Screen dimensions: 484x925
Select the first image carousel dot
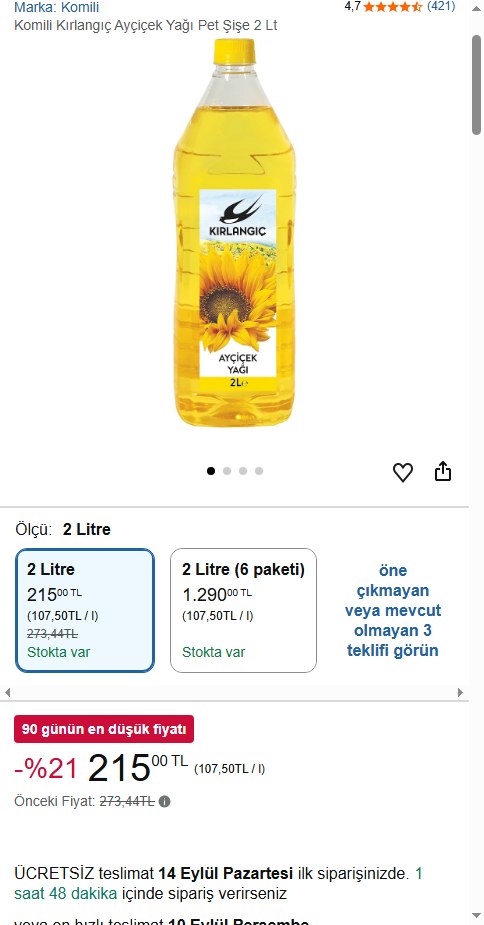tap(211, 471)
